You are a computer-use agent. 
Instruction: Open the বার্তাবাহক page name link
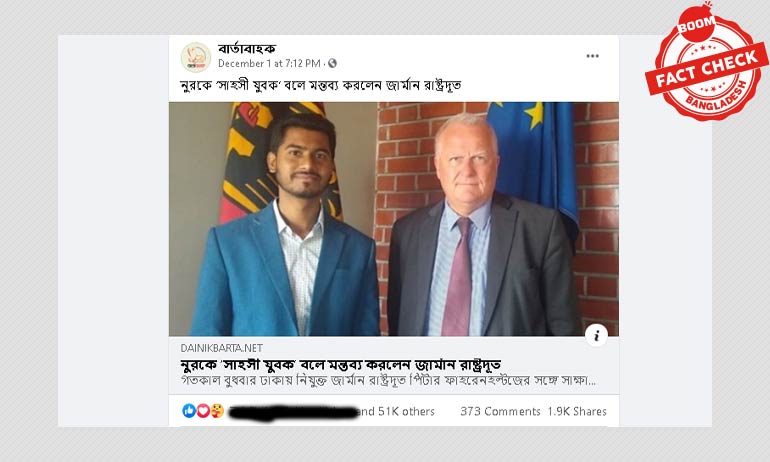(247, 49)
